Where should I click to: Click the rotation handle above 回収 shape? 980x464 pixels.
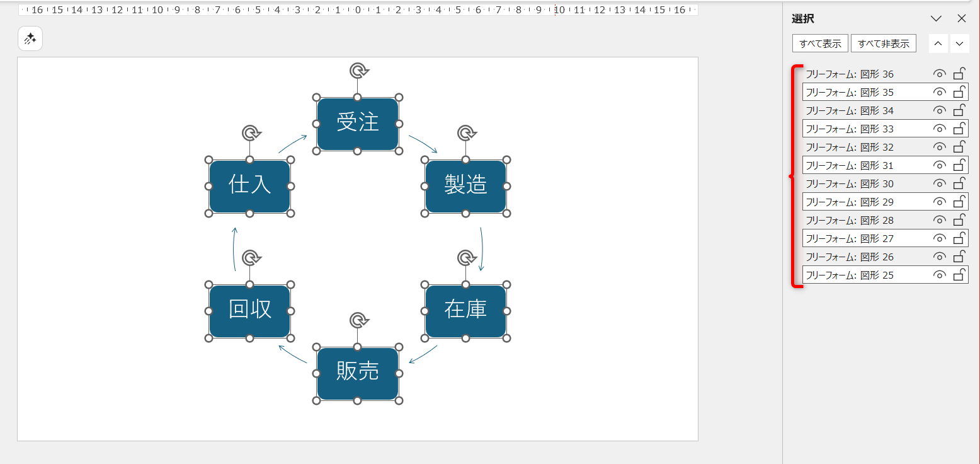250,258
